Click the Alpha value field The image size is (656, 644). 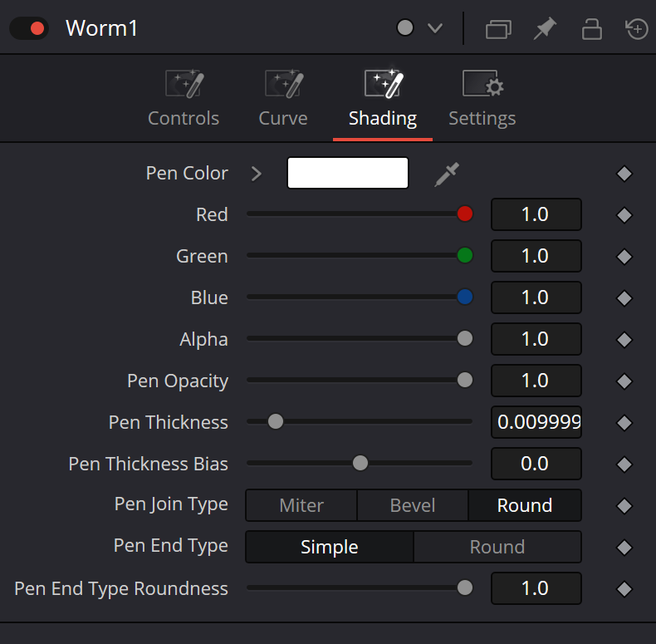coord(536,339)
